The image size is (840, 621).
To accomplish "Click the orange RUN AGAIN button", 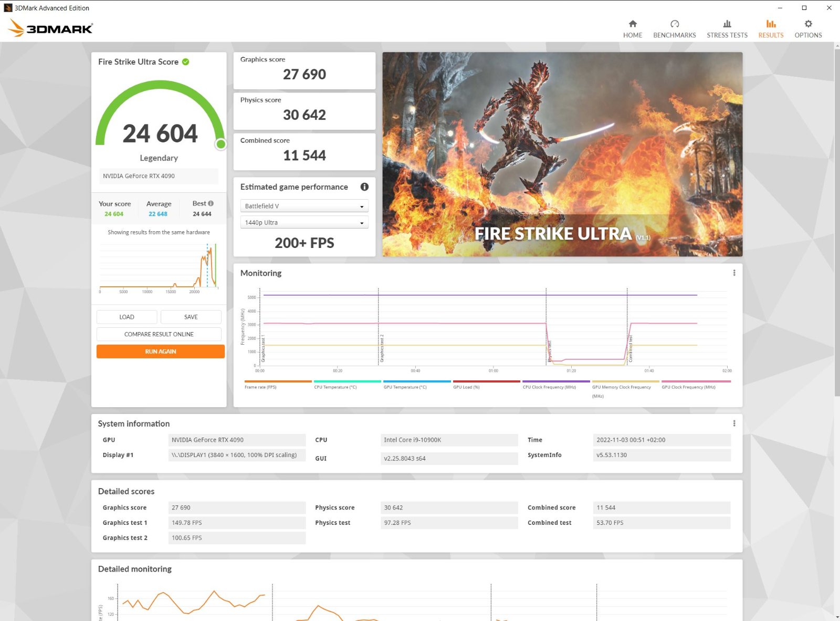I will 161,351.
